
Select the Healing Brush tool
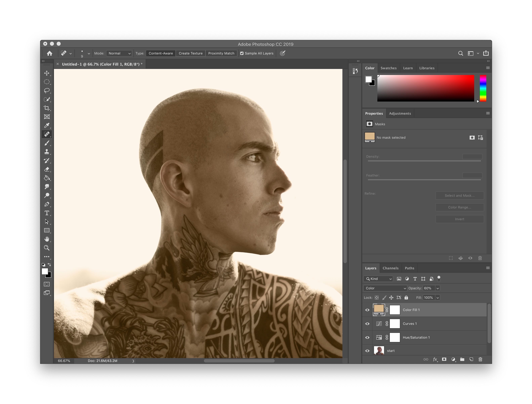click(x=47, y=134)
